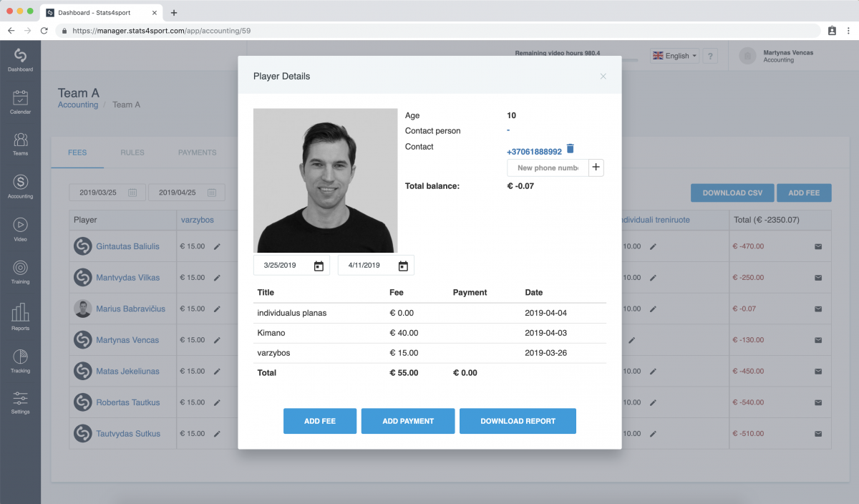Screen dimensions: 859x504
Task: Edit varzybos fee for Gintautas Baliulis
Action: tap(217, 246)
